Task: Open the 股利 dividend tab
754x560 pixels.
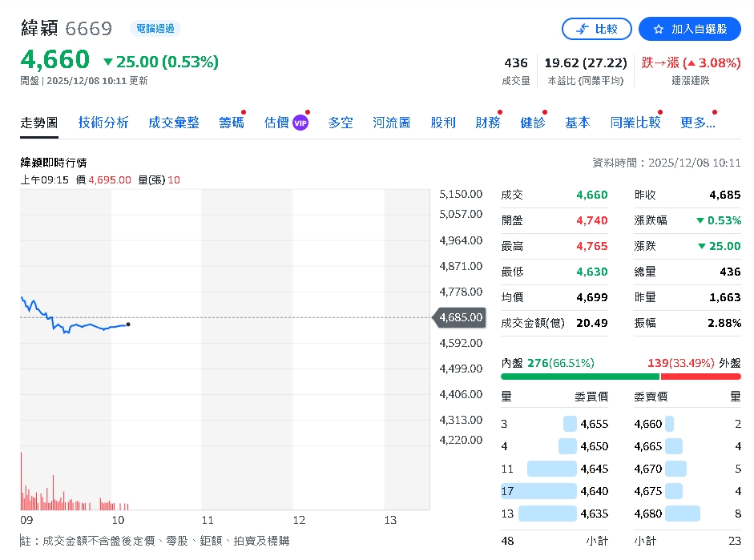Action: pyautogui.click(x=443, y=123)
